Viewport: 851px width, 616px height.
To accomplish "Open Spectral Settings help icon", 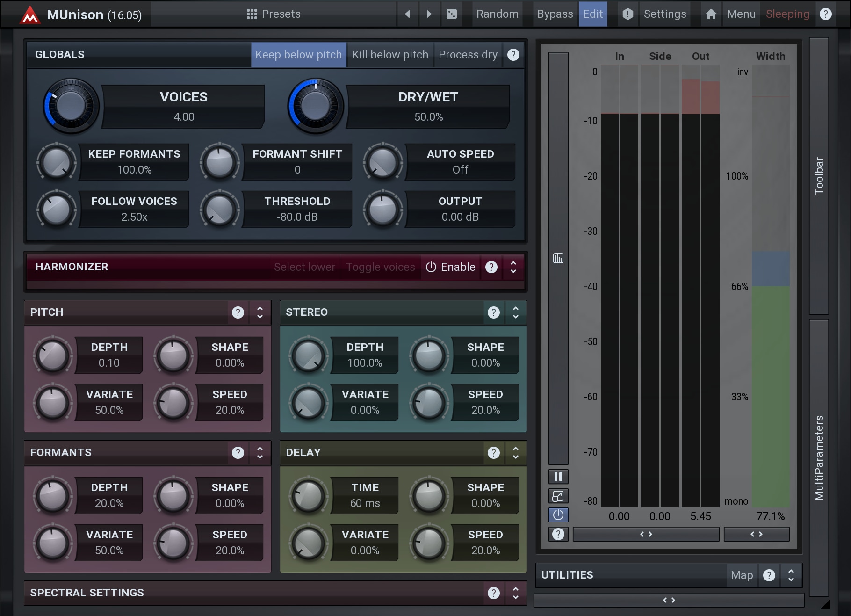I will pos(494,593).
